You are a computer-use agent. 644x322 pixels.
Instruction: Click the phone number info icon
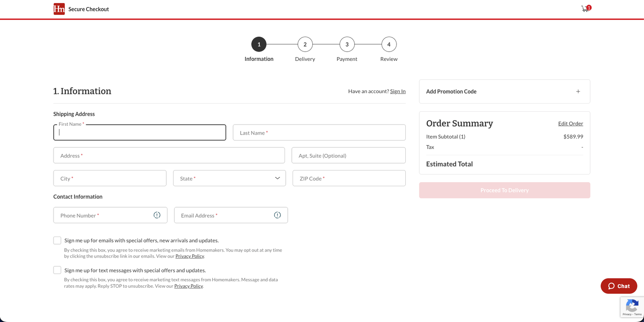(157, 215)
